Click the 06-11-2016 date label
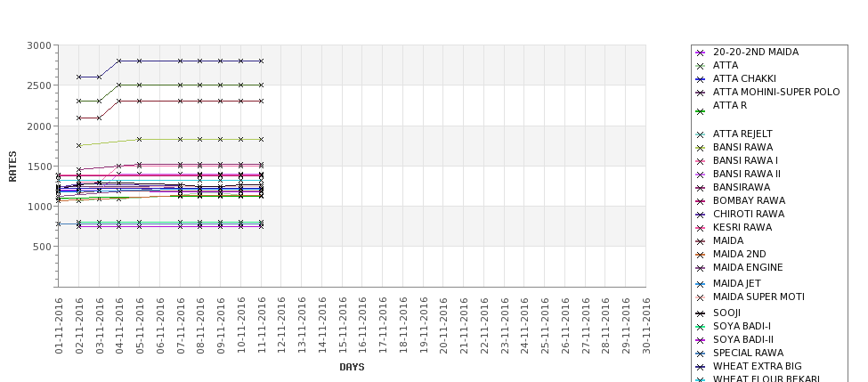This screenshot has width=868, height=382. click(x=160, y=326)
